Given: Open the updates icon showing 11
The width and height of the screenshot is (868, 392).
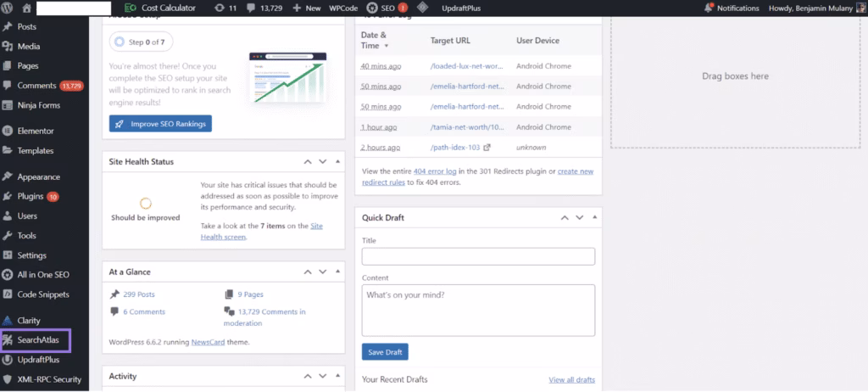Looking at the screenshot, I should 220,8.
